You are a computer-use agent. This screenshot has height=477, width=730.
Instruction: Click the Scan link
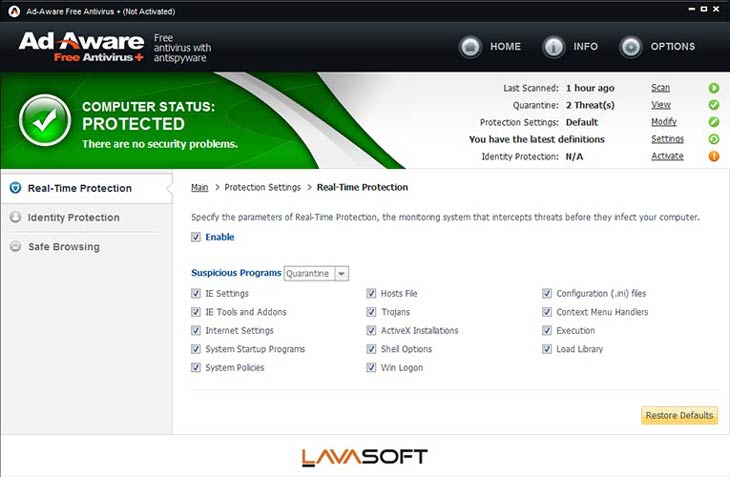pyautogui.click(x=660, y=87)
